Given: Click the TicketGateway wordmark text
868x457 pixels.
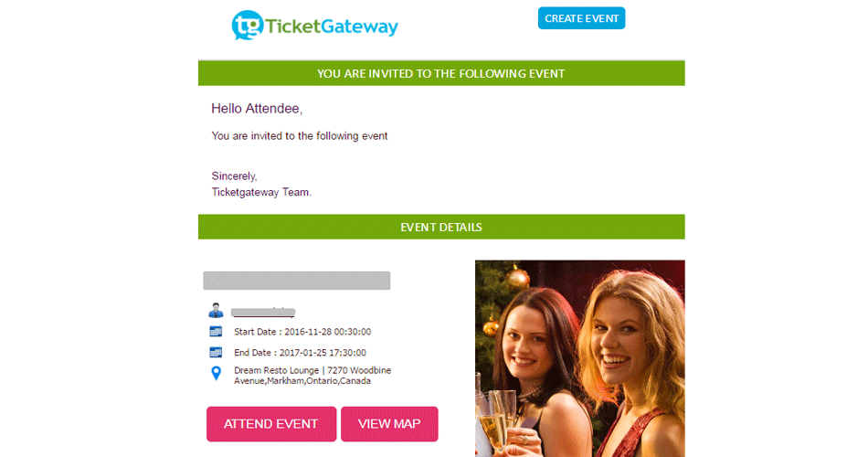Looking at the screenshot, I should [332, 26].
